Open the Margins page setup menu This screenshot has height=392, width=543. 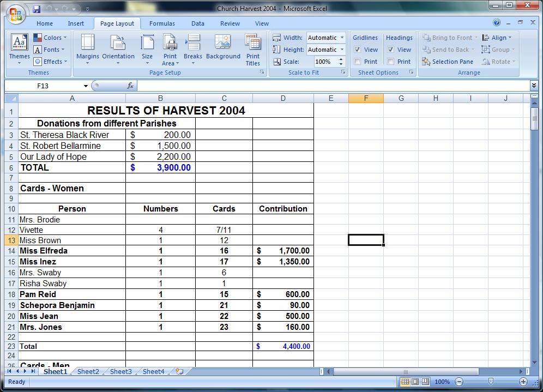click(x=88, y=49)
